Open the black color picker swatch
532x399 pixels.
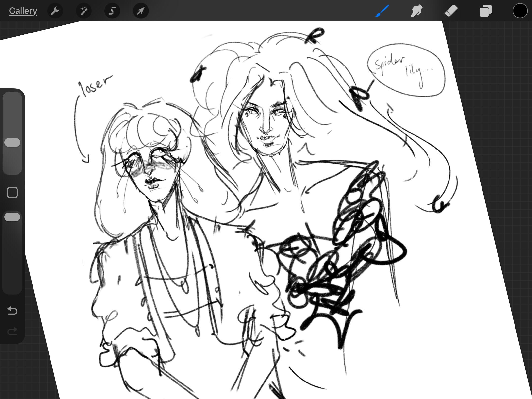click(520, 11)
